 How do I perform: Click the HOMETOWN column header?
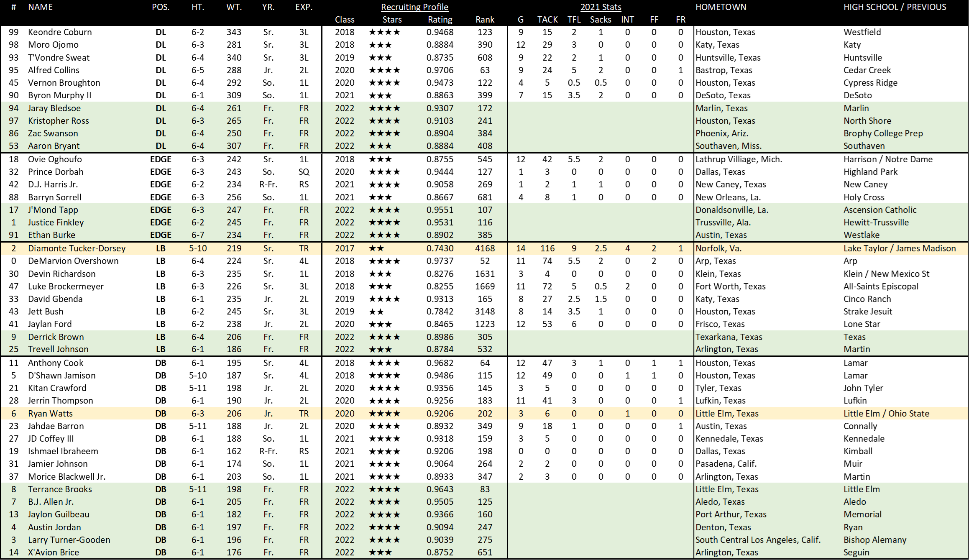click(721, 7)
